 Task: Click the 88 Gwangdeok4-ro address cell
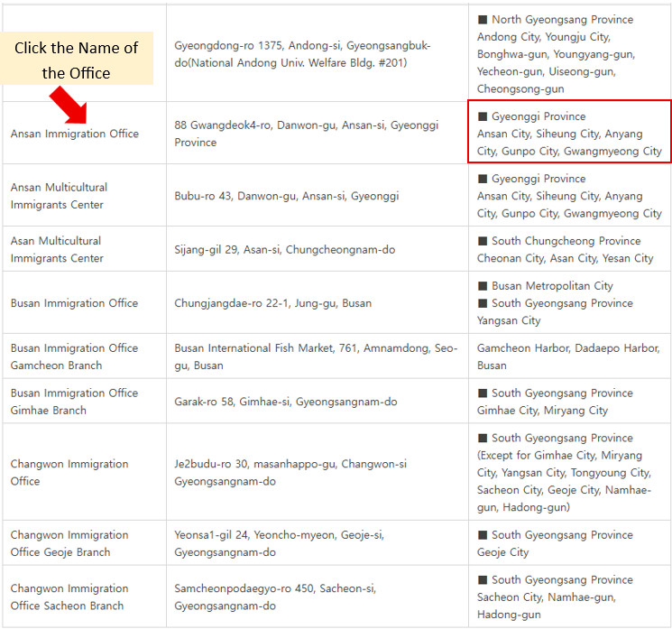click(306, 134)
